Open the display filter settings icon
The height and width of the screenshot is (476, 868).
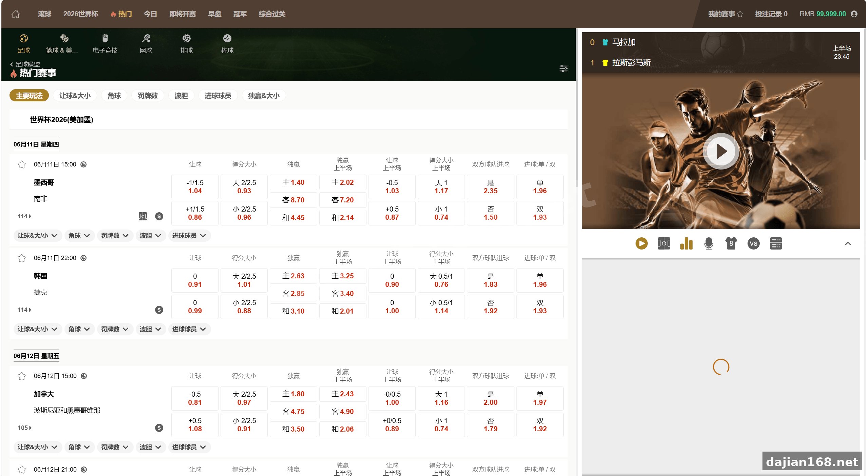564,68
